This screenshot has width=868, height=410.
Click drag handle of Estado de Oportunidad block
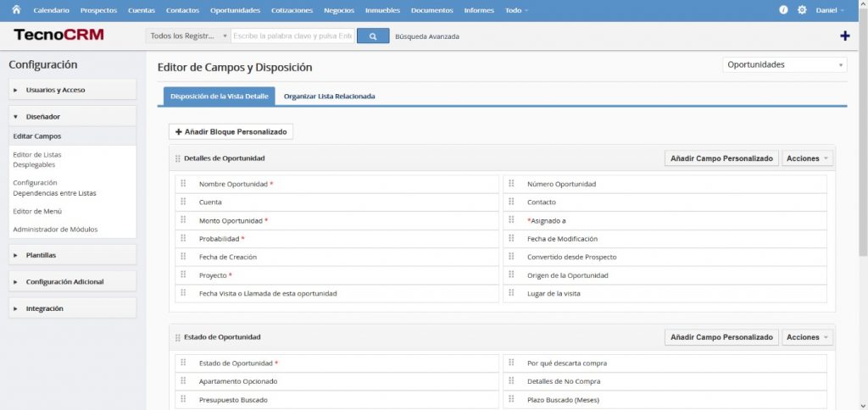178,337
